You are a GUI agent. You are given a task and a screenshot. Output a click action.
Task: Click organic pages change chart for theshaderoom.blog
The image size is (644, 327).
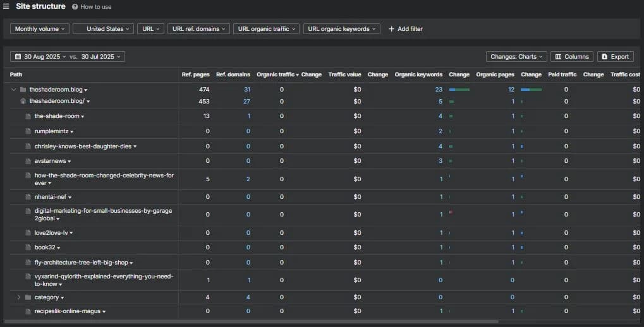coord(531,90)
